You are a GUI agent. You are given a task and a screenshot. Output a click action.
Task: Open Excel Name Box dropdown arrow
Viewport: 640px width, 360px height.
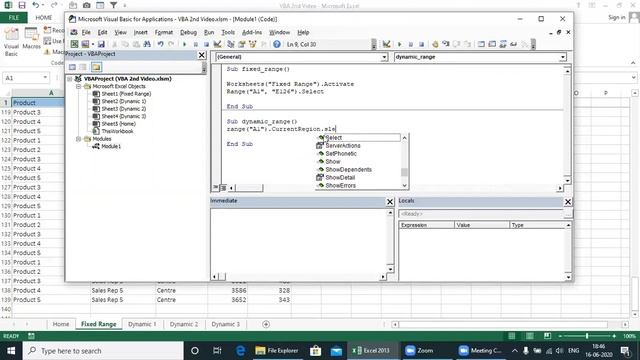tap(45, 78)
